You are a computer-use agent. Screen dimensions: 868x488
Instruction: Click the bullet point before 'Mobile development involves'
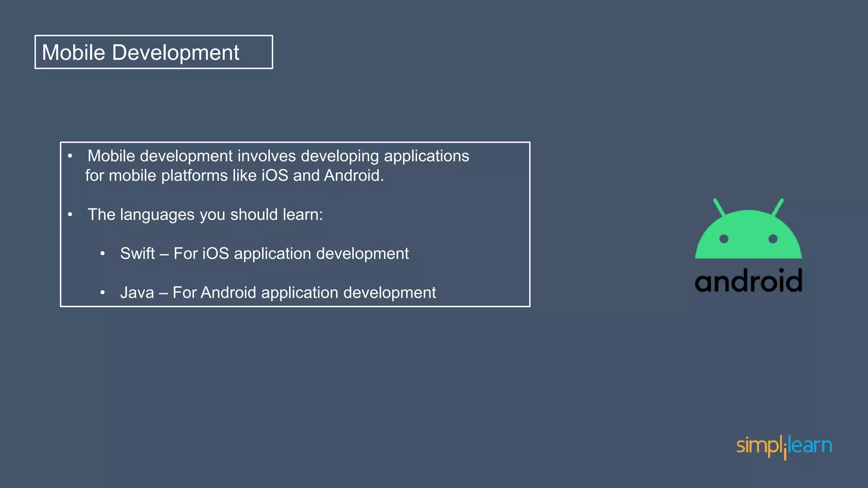[x=70, y=156]
